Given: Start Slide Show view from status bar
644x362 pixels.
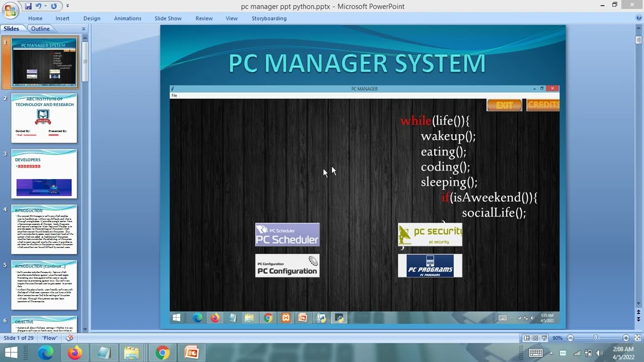Looking at the screenshot, I should (x=545, y=338).
